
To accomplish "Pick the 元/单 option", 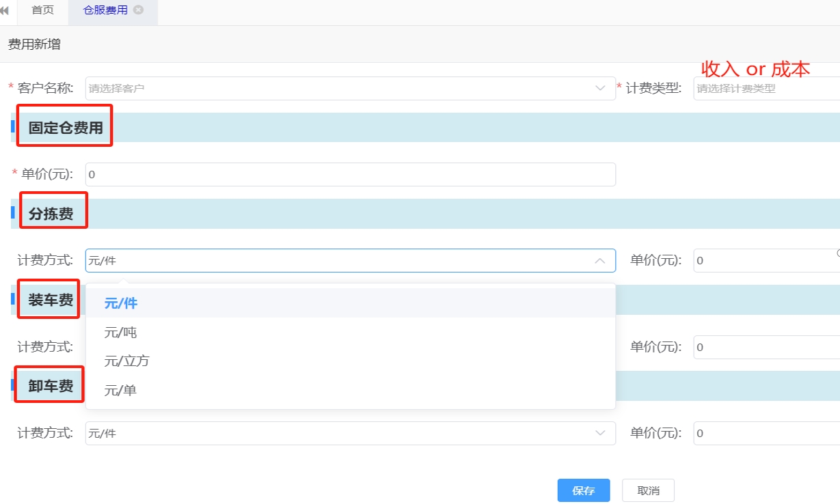I will (x=121, y=391).
